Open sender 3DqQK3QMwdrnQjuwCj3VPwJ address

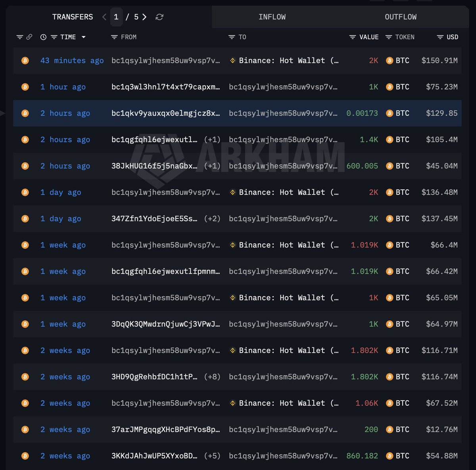point(165,324)
